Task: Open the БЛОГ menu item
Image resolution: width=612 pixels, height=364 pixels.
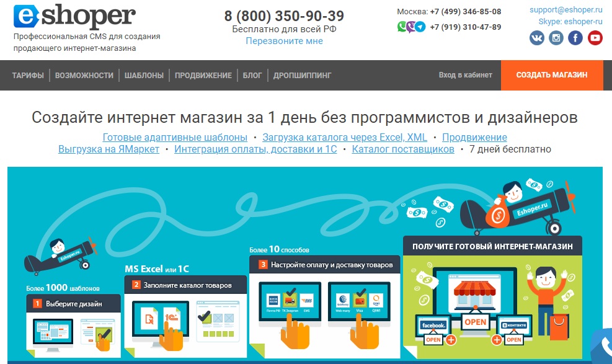Action: [252, 75]
